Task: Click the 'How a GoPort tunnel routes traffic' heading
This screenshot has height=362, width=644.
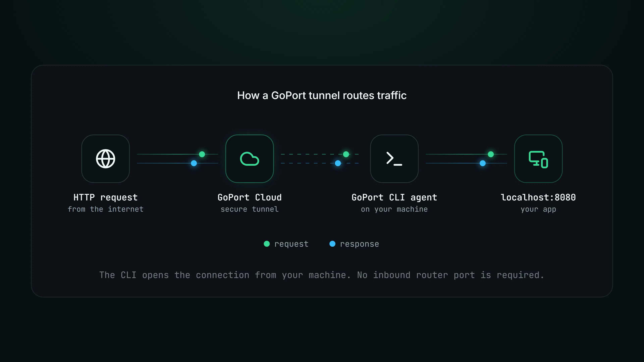Action: [322, 95]
